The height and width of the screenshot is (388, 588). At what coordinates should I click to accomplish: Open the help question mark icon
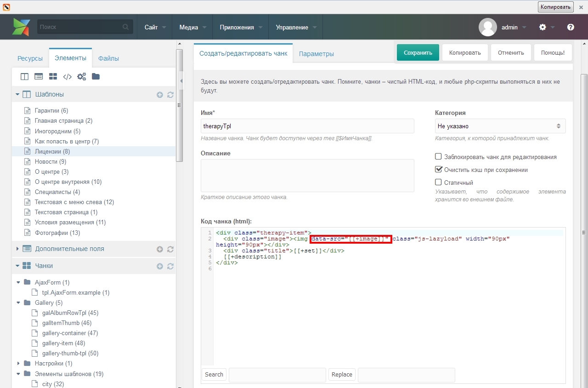click(x=571, y=27)
